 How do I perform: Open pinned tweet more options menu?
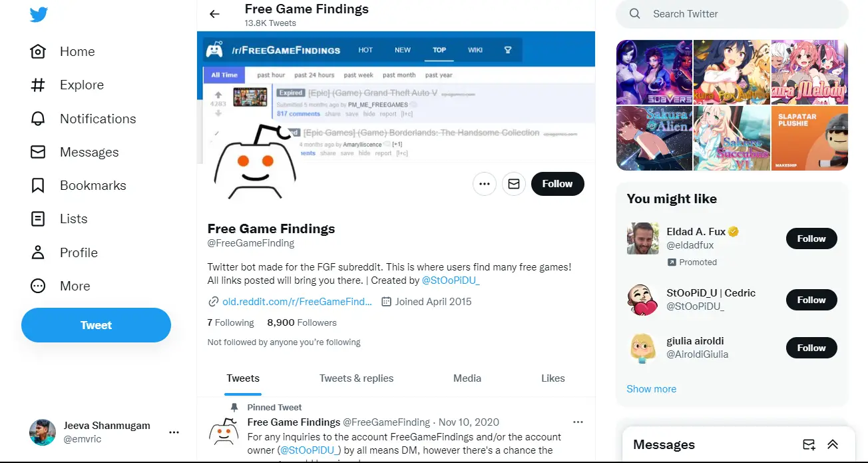point(578,422)
